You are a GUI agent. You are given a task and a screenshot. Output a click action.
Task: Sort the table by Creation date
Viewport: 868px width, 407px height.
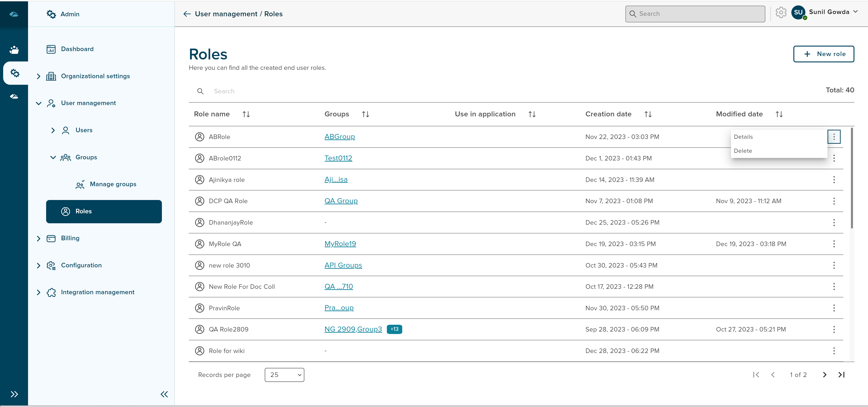[x=648, y=114]
